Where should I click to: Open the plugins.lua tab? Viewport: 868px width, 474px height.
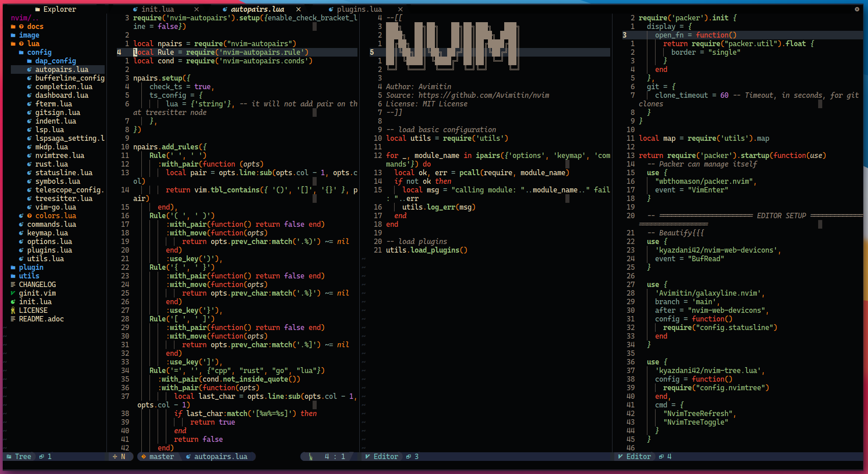coord(359,9)
